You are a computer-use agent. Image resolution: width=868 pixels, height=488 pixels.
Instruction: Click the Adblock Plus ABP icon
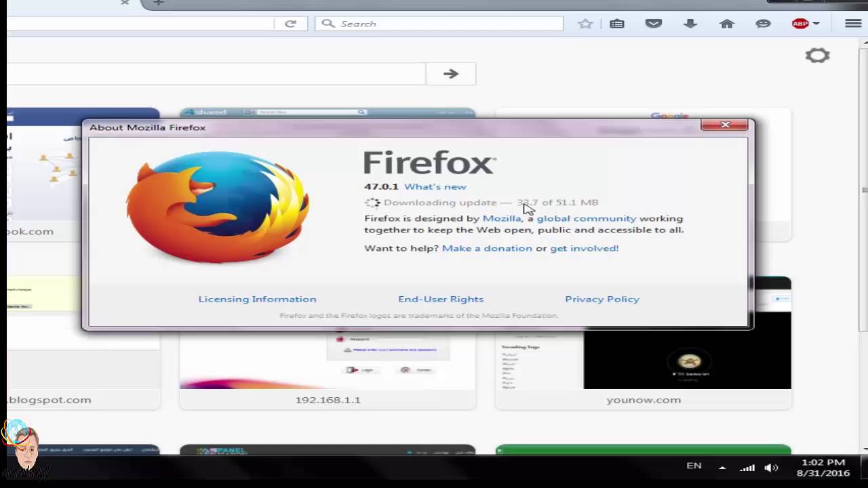800,24
